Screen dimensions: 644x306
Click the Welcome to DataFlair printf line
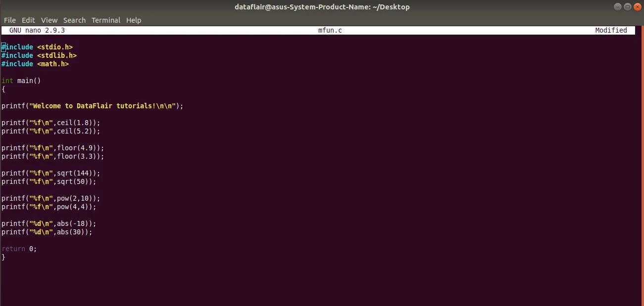coord(92,105)
